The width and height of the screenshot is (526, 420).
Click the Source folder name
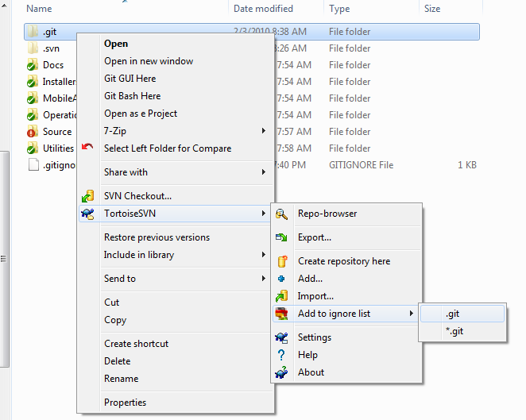[57, 132]
